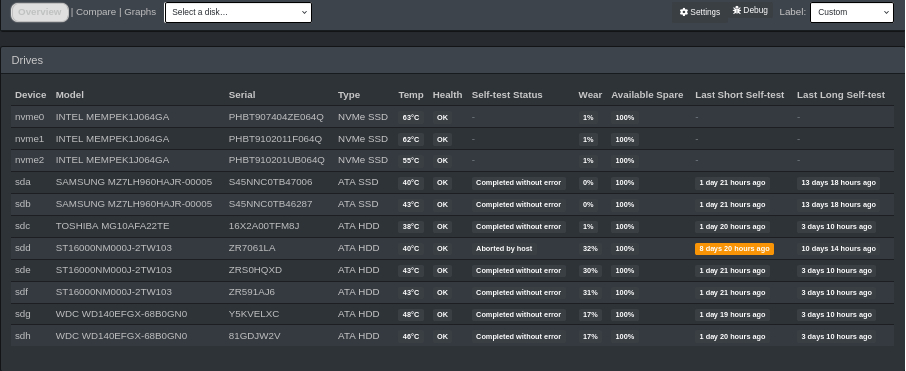Screen dimensions: 906x371
Task: Click serial ZR591AJ6 in sdf row
Action: point(252,292)
